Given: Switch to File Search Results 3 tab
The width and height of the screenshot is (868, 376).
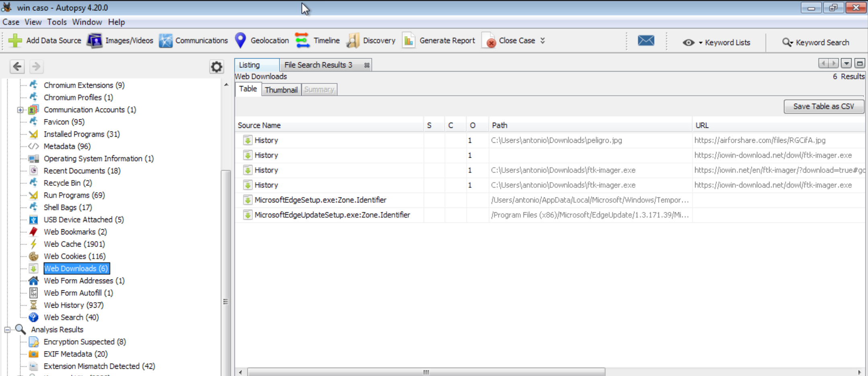Looking at the screenshot, I should (318, 65).
